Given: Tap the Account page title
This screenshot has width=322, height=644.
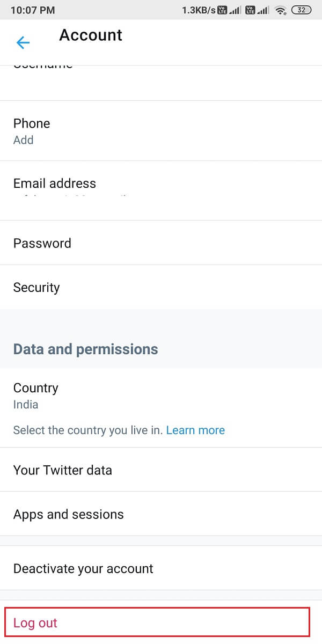Looking at the screenshot, I should click(x=91, y=35).
